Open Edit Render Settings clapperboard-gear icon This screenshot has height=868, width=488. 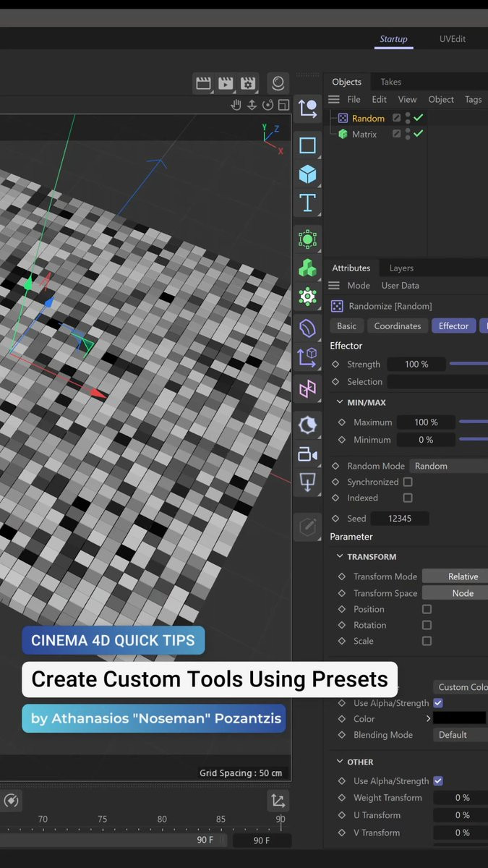click(248, 83)
